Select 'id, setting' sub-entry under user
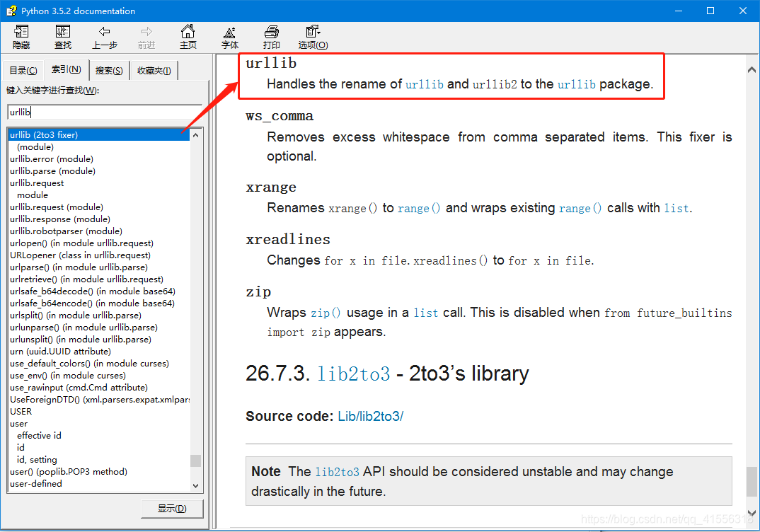Screen dimensions: 760x532 (37, 459)
